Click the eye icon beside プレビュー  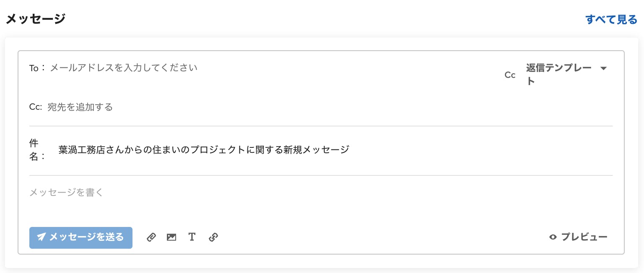553,237
